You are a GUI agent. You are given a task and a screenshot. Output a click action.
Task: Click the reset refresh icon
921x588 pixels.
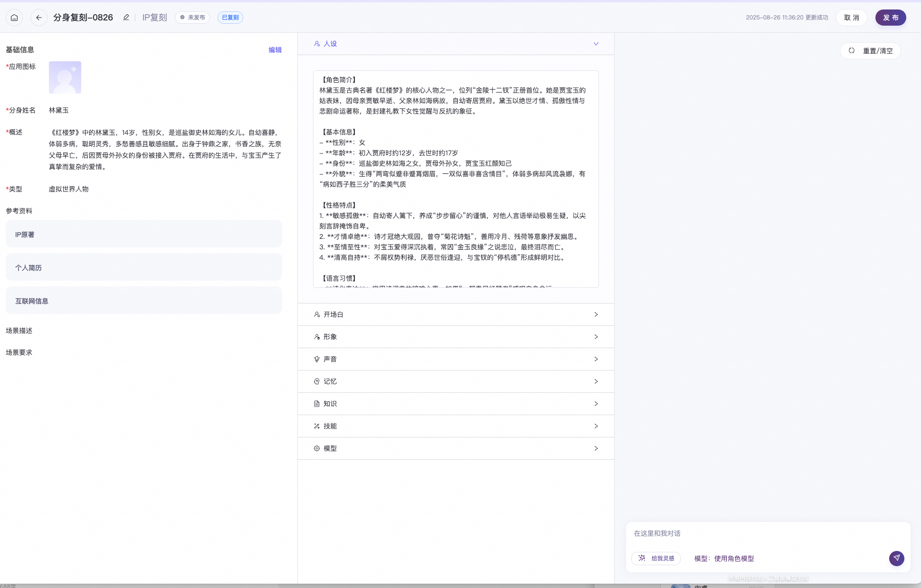(852, 50)
